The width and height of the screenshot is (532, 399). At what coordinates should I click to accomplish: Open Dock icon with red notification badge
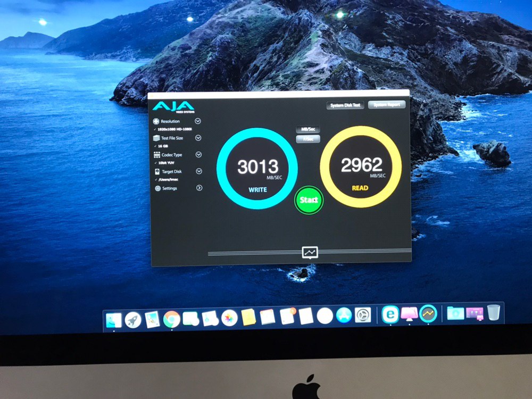[x=287, y=316]
